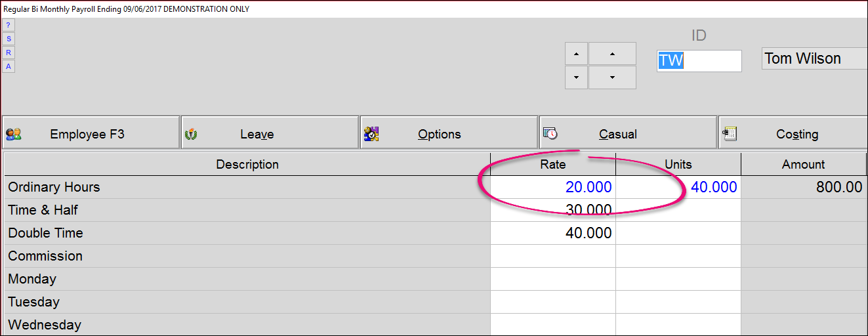868x336 pixels.
Task: Open the Employee F3 button
Action: pyautogui.click(x=91, y=133)
